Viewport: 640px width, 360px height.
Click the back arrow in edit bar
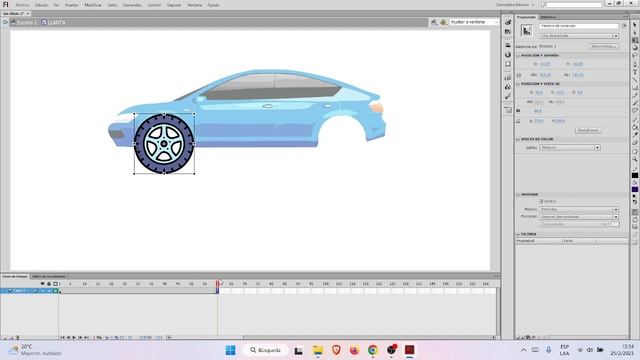(5, 22)
